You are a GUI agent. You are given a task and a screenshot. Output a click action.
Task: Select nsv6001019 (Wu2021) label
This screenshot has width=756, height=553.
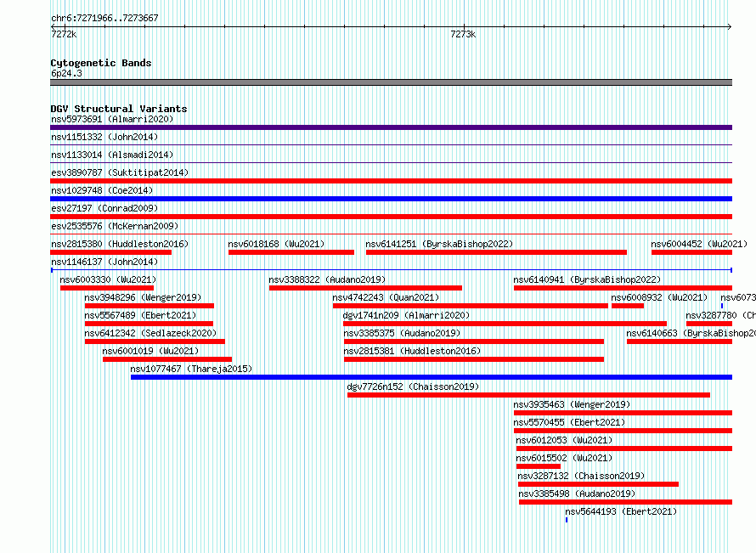click(x=150, y=351)
